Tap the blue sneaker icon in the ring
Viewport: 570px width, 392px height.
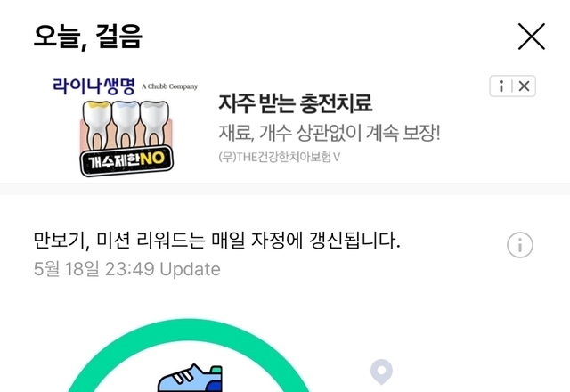coord(190,378)
